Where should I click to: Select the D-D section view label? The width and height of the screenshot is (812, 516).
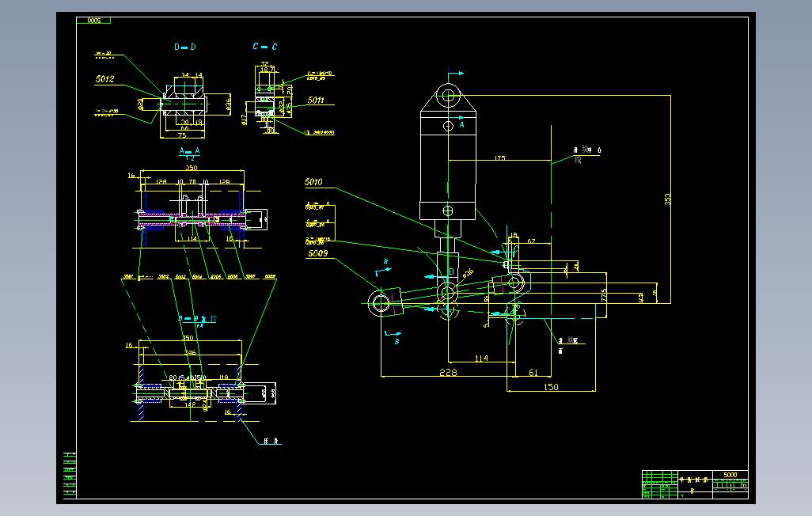tap(185, 47)
